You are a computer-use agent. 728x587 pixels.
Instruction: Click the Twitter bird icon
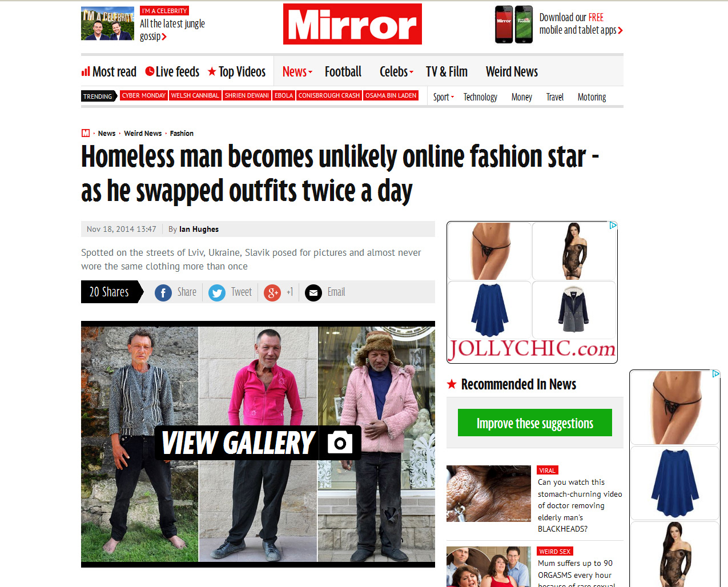[x=217, y=293]
